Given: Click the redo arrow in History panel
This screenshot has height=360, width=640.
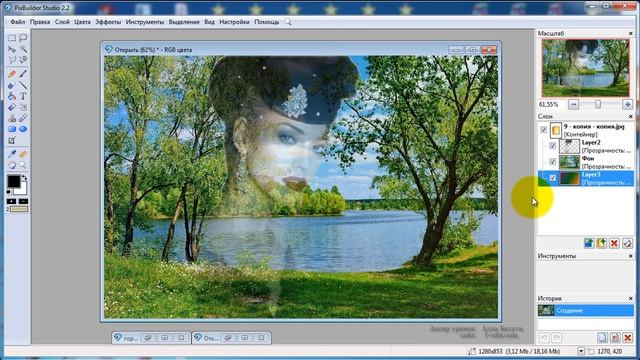Looking at the screenshot, I should click(556, 338).
